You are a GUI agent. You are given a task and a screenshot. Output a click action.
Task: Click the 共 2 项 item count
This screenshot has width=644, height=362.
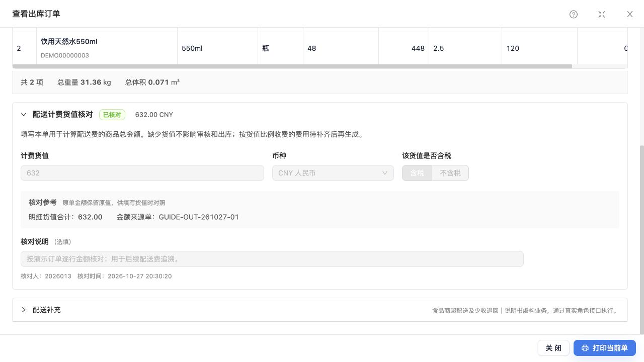pos(32,82)
